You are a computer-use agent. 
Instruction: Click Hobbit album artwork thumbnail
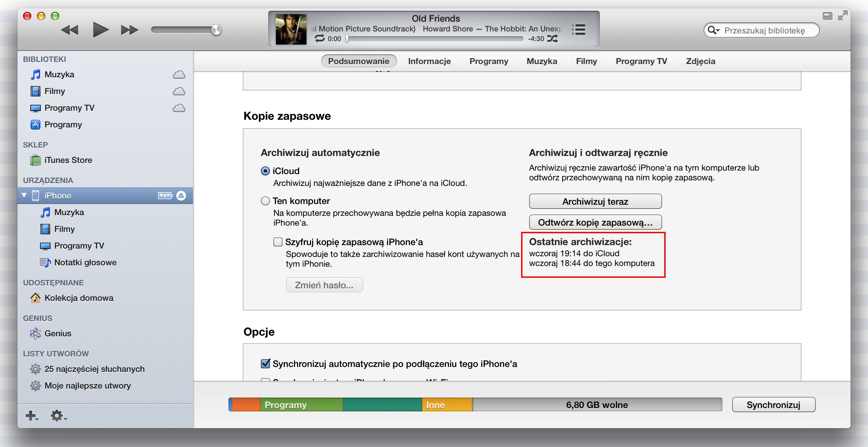coord(291,29)
